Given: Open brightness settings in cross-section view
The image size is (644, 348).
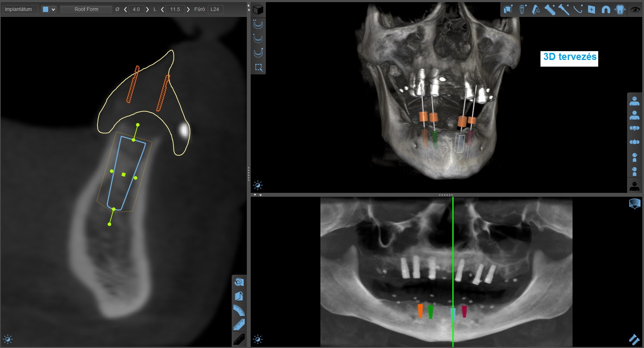Looking at the screenshot, I should pyautogui.click(x=8, y=340).
